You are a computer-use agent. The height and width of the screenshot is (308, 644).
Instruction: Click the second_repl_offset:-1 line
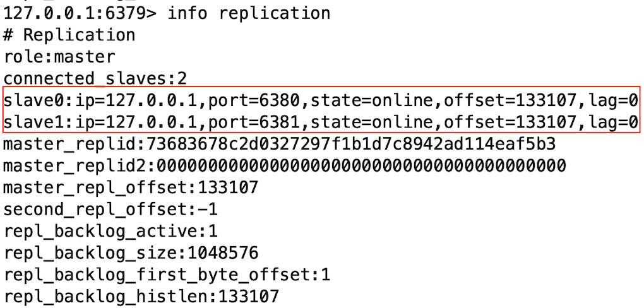coord(110,210)
